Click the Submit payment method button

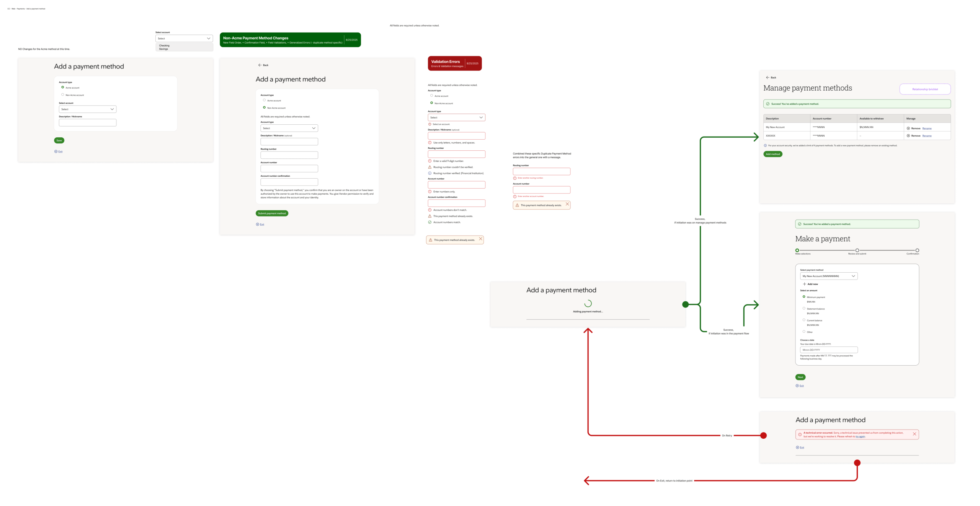(272, 213)
